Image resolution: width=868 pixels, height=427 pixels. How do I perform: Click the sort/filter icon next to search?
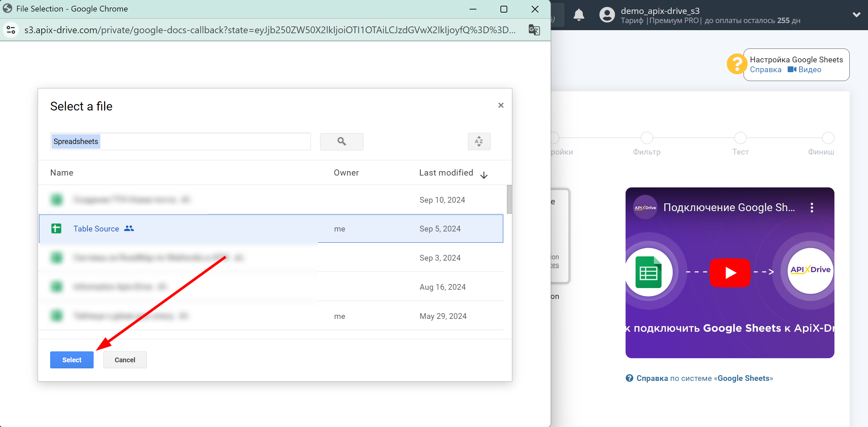tap(478, 141)
